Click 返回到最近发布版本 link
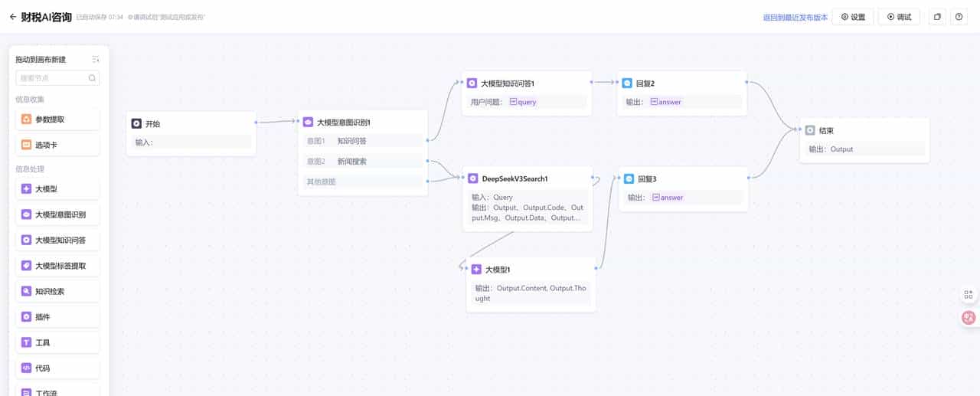The width and height of the screenshot is (980, 396). click(x=795, y=18)
